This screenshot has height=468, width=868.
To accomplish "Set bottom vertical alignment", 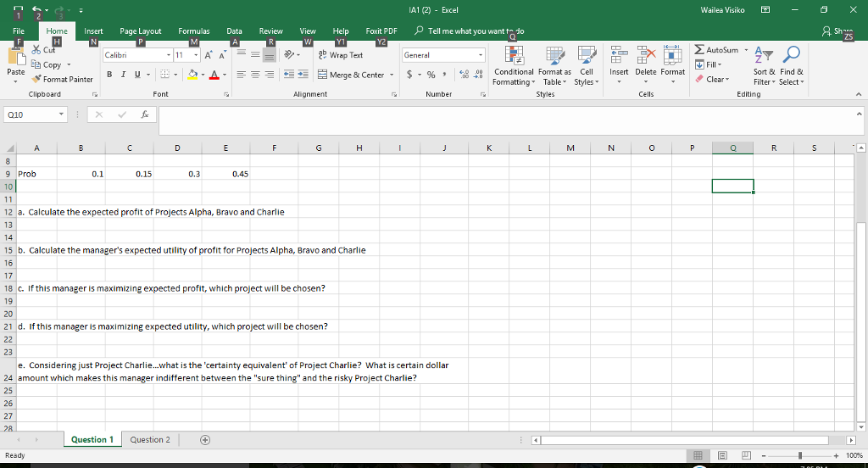I will coord(269,55).
